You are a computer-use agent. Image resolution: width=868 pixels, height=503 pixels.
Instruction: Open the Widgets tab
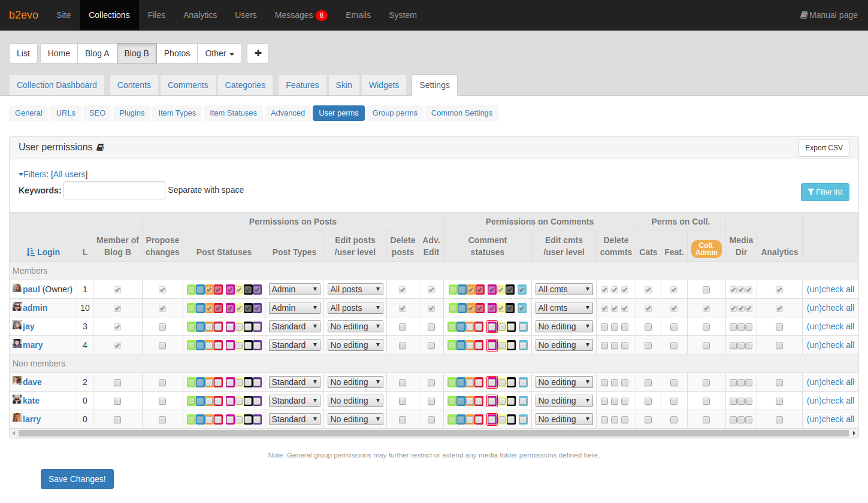pyautogui.click(x=384, y=85)
